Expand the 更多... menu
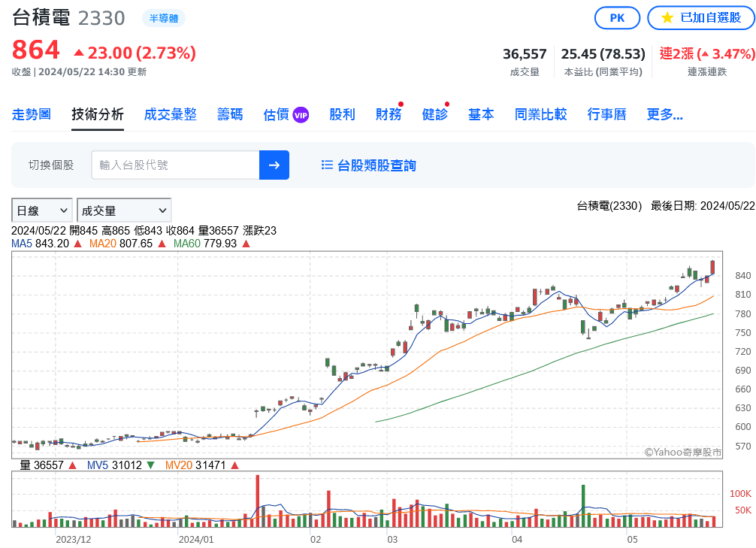 664,114
